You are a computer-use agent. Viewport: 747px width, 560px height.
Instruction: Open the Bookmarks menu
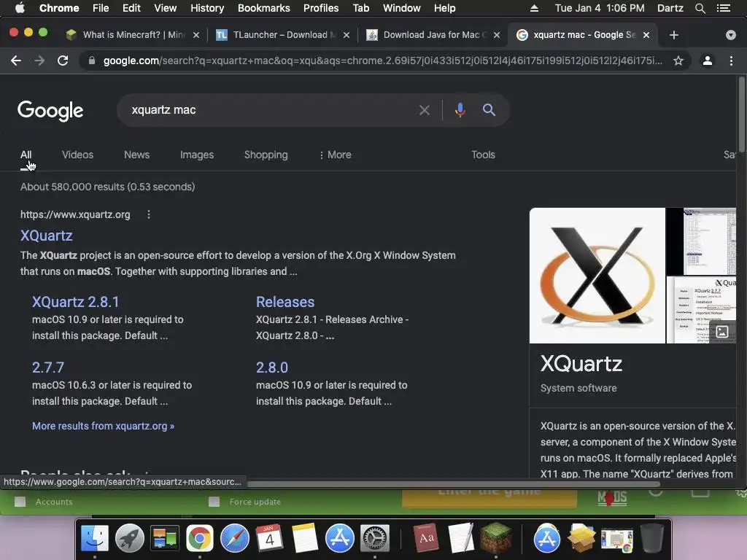point(264,8)
